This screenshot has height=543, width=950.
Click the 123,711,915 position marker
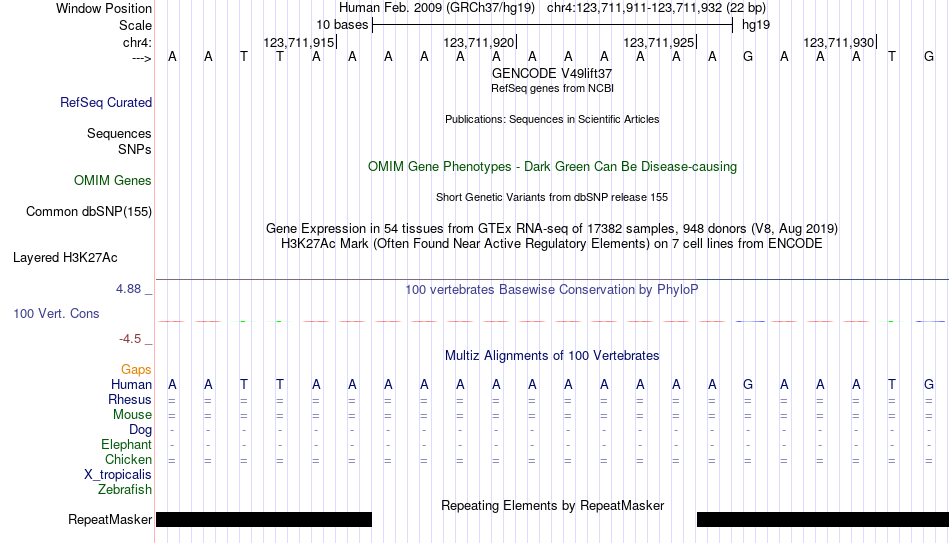(x=300, y=42)
